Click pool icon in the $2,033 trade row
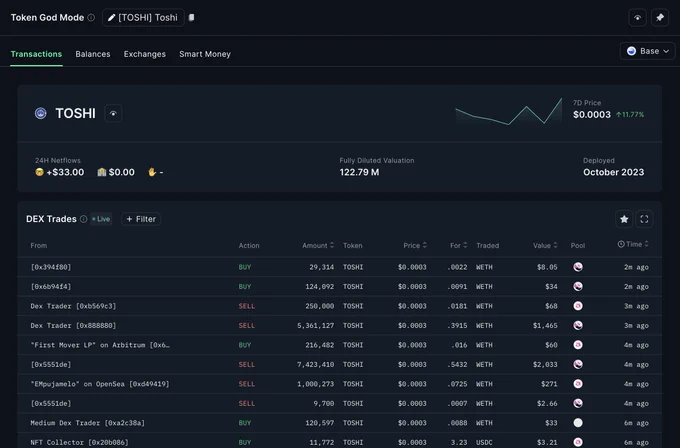 (x=578, y=365)
